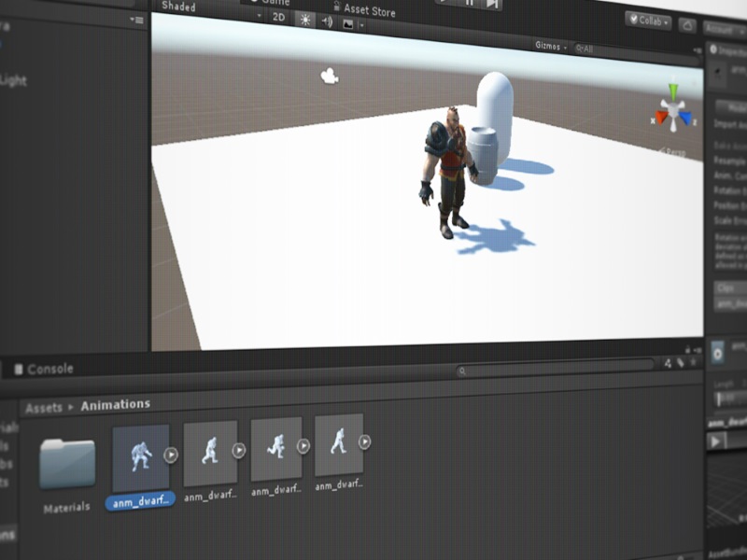
Task: Toggle scene audio speaker icon
Action: [328, 22]
